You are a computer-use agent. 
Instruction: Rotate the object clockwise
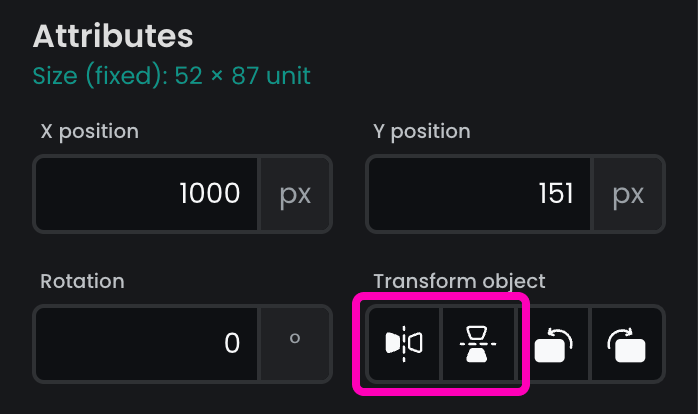(627, 344)
